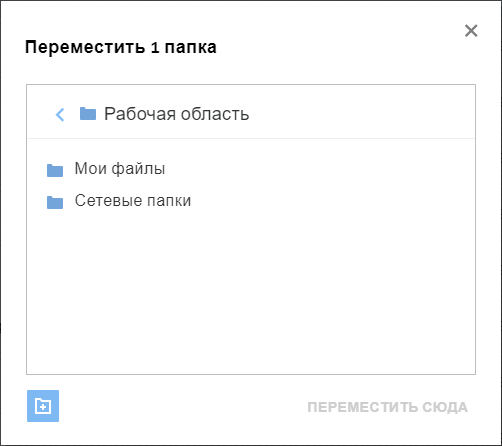Create a new folder with the plus-folder icon

[43, 406]
